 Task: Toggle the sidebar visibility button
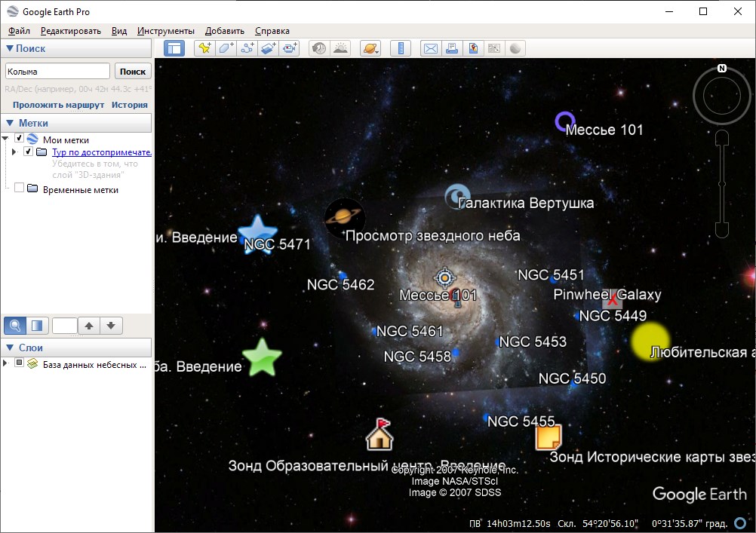(174, 48)
